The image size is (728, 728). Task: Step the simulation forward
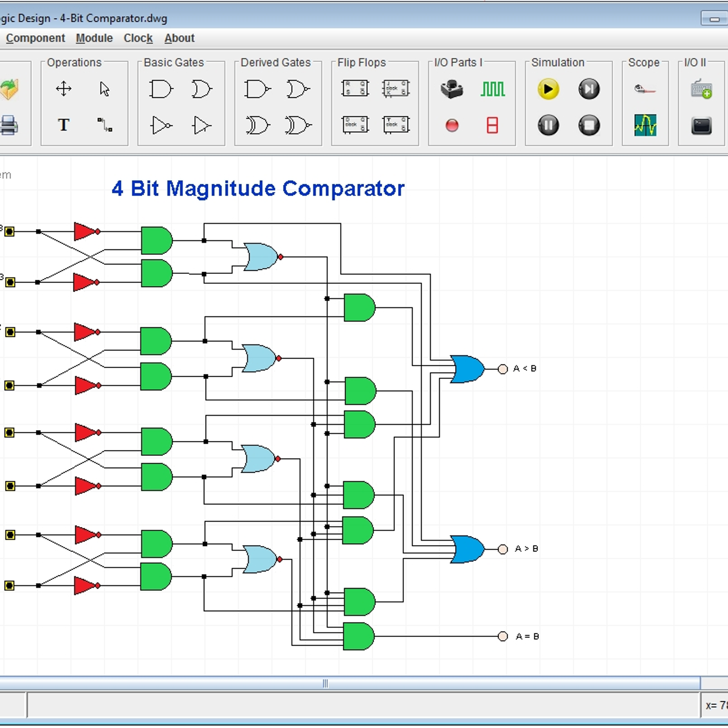click(589, 89)
